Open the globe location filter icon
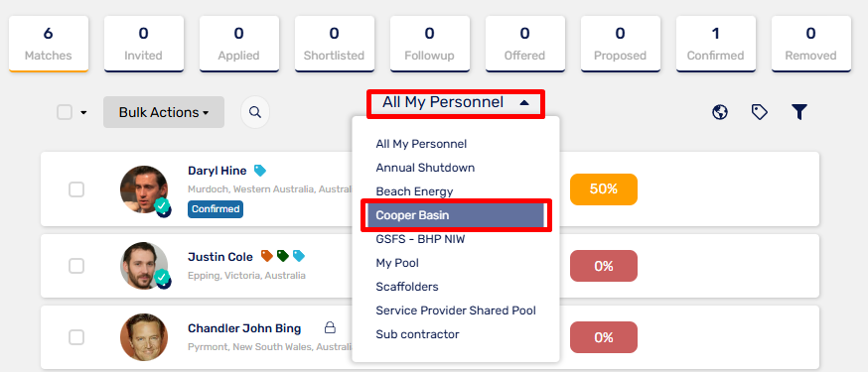Image resolution: width=868 pixels, height=372 pixels. pyautogui.click(x=720, y=112)
